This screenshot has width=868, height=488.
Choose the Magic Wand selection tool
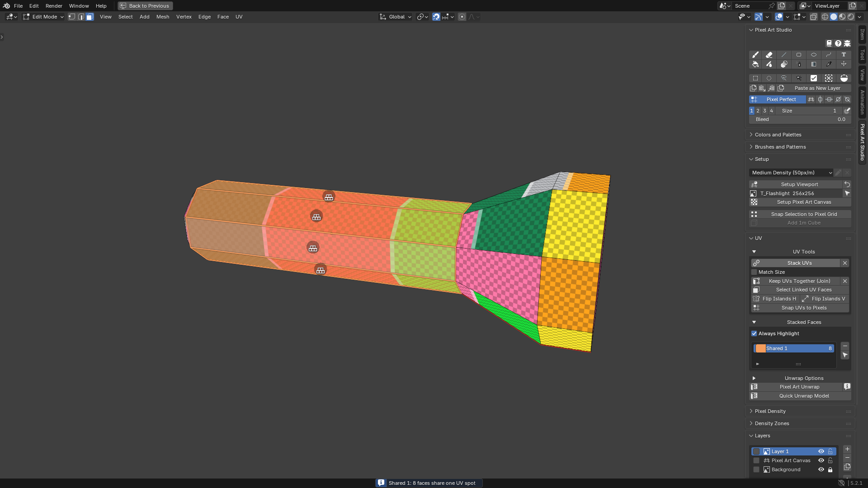point(799,78)
